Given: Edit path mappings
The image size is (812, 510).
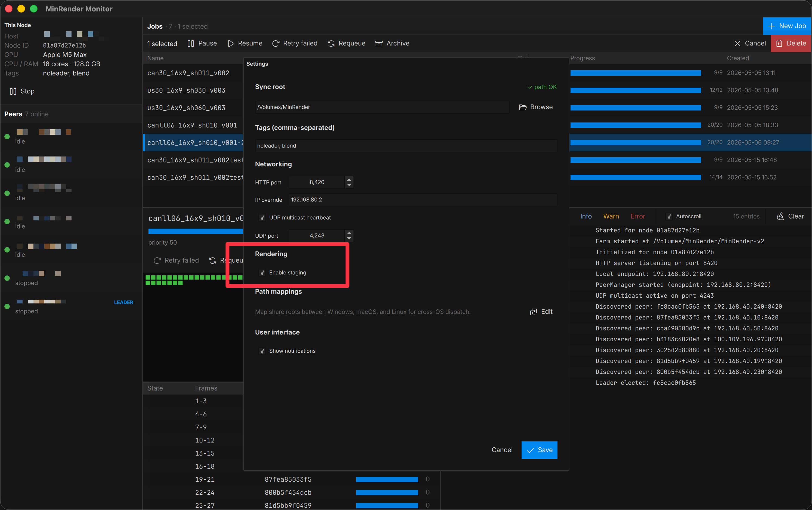Looking at the screenshot, I should [x=541, y=312].
